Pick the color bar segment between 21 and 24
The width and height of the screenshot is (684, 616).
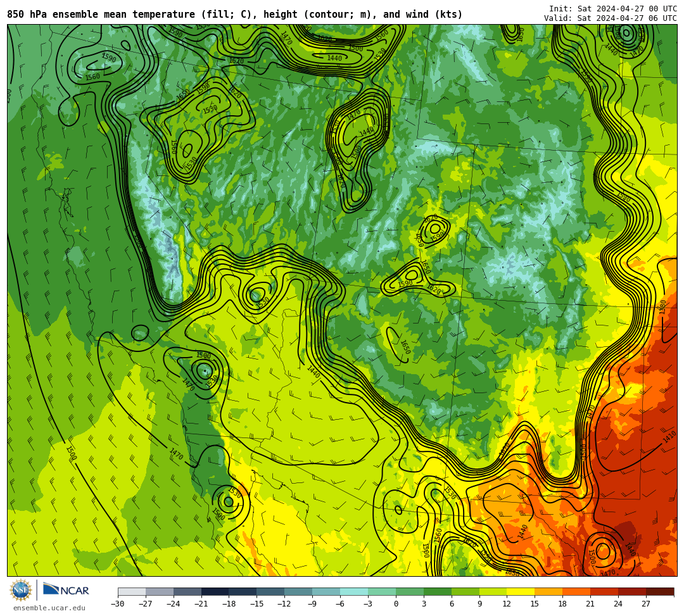604,591
